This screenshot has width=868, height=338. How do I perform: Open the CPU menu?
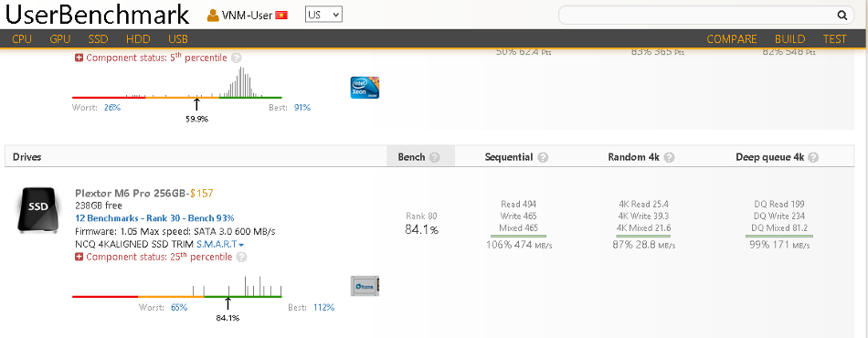tap(22, 39)
